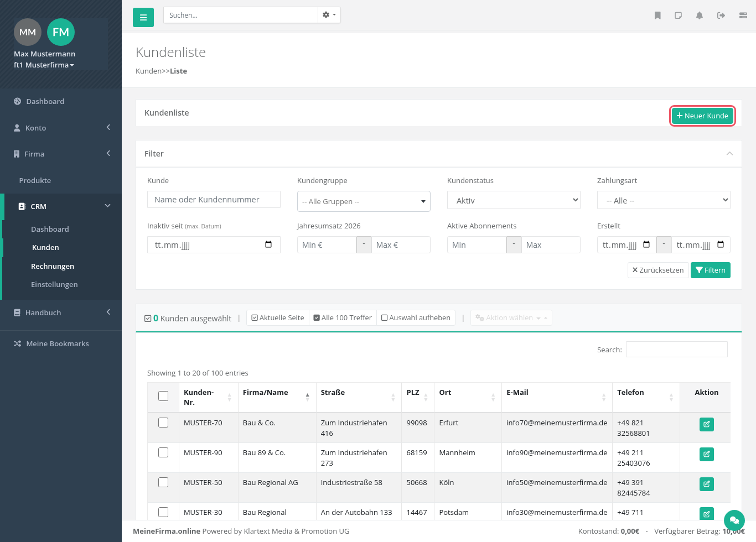Open the notes icon in the top bar

coord(679,15)
